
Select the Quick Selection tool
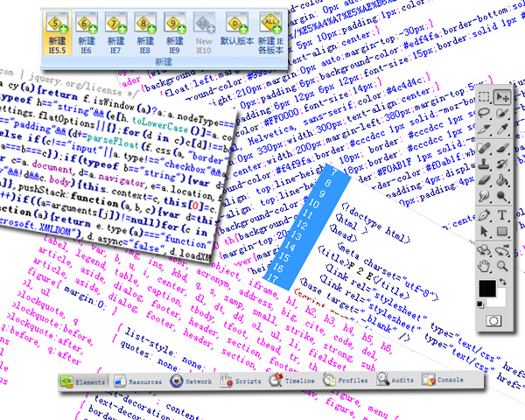[x=502, y=113]
